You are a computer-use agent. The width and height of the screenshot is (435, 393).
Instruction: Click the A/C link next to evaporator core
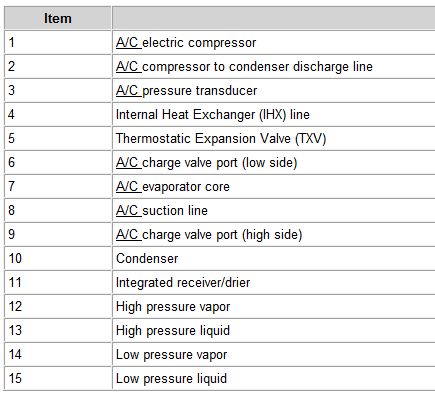pos(128,187)
